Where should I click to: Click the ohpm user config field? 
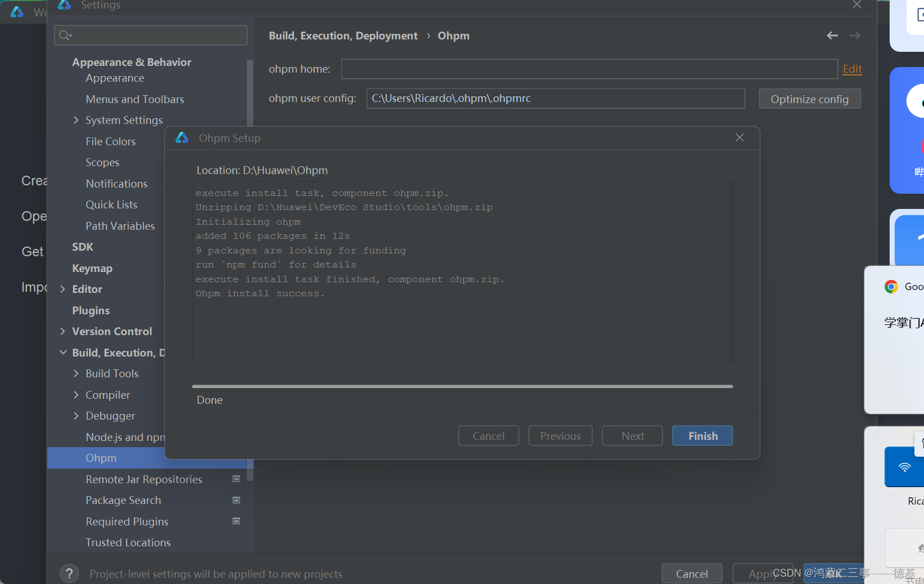click(556, 99)
